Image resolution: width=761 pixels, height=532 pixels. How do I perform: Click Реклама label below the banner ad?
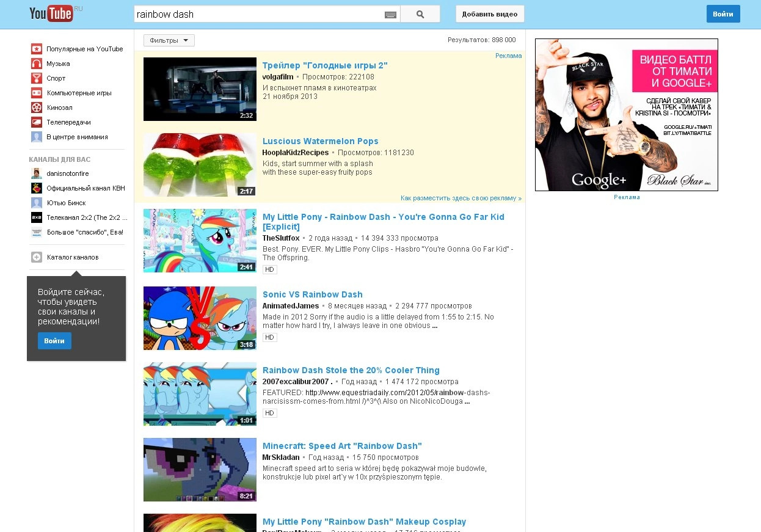627,197
